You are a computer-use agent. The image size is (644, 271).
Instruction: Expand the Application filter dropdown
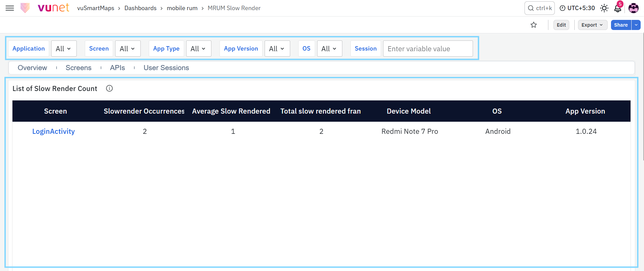click(x=64, y=49)
